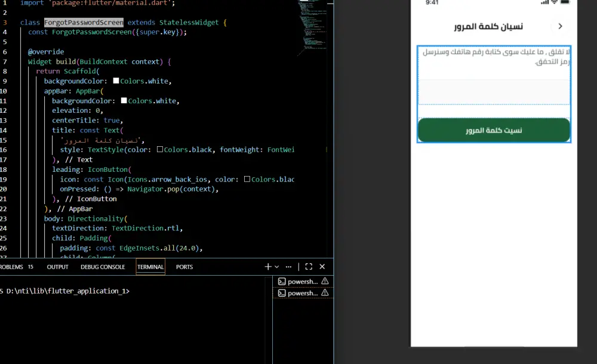597x364 pixels.
Task: Click the white color swatch on line 11
Action: tap(124, 100)
